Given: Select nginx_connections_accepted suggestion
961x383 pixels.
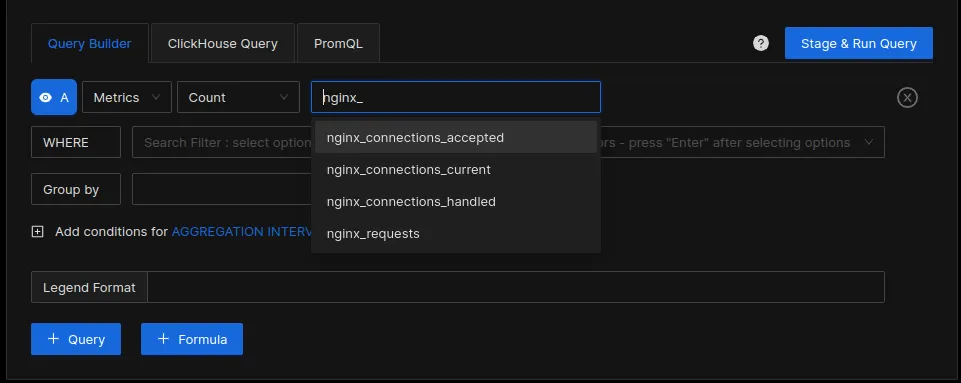Looking at the screenshot, I should [x=456, y=137].
